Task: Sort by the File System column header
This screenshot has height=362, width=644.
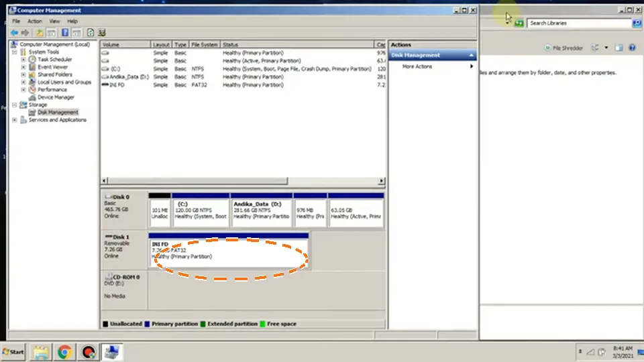Action: [205, 44]
